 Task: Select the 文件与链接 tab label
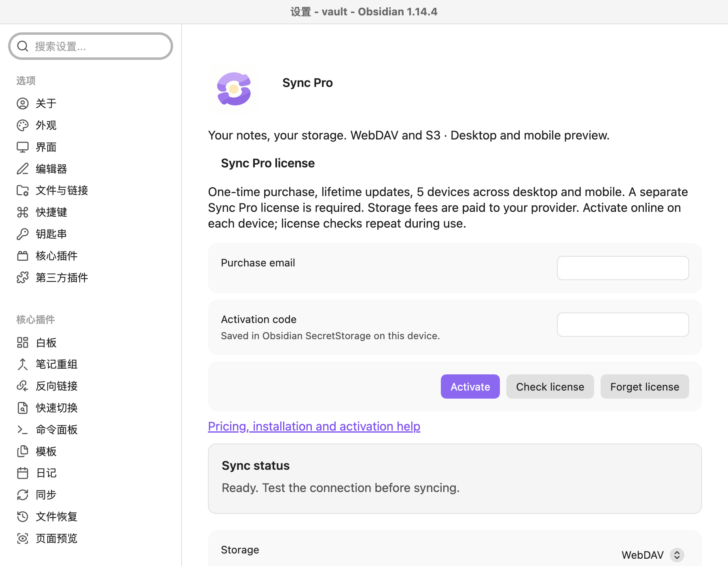pos(62,190)
